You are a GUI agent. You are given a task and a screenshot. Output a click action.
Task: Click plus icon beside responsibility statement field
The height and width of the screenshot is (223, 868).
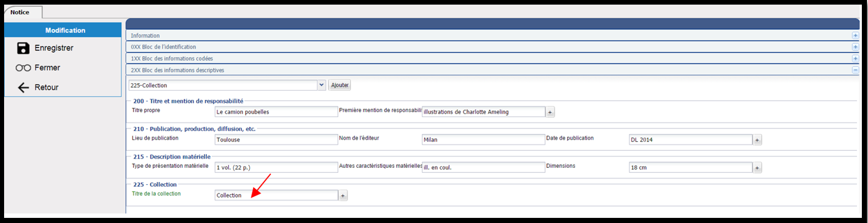550,112
